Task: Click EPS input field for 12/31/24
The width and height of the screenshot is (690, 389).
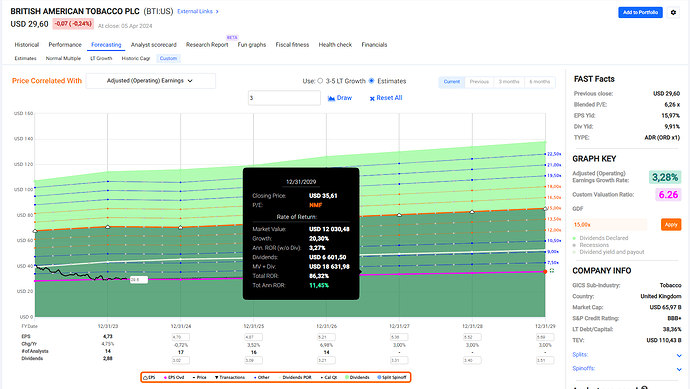Action: 181,338
